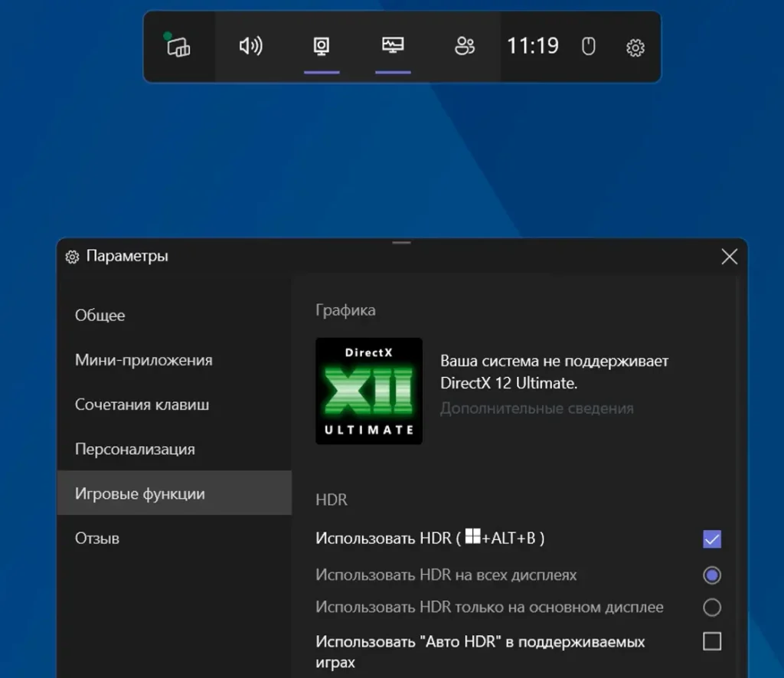The height and width of the screenshot is (678, 784).
Task: Open the "Отзыв" feedback section
Action: pos(97,539)
